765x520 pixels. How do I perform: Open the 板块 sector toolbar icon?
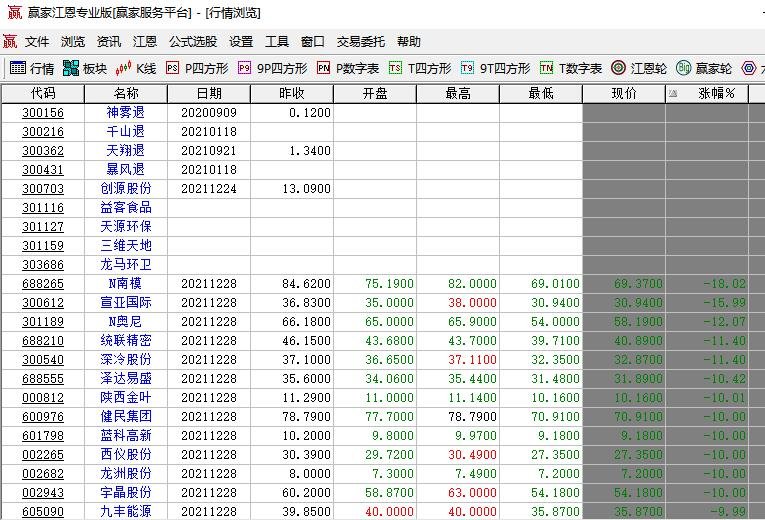point(71,68)
